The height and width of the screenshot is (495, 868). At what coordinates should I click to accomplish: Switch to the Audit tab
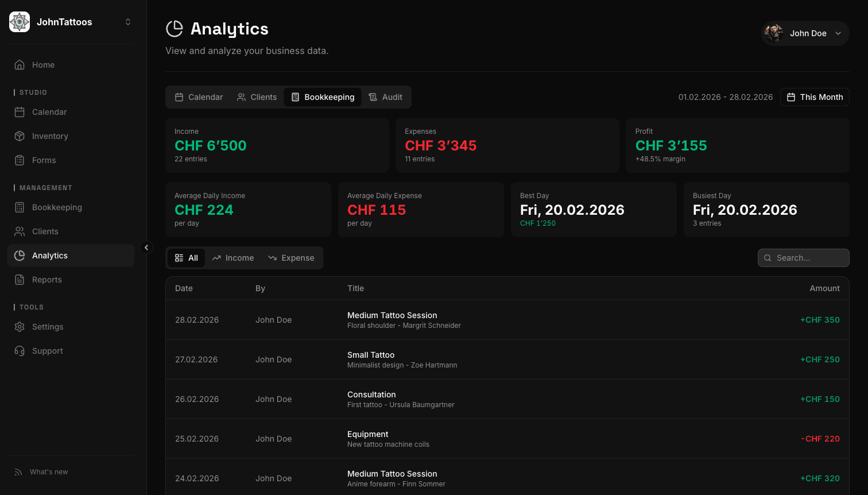[386, 97]
